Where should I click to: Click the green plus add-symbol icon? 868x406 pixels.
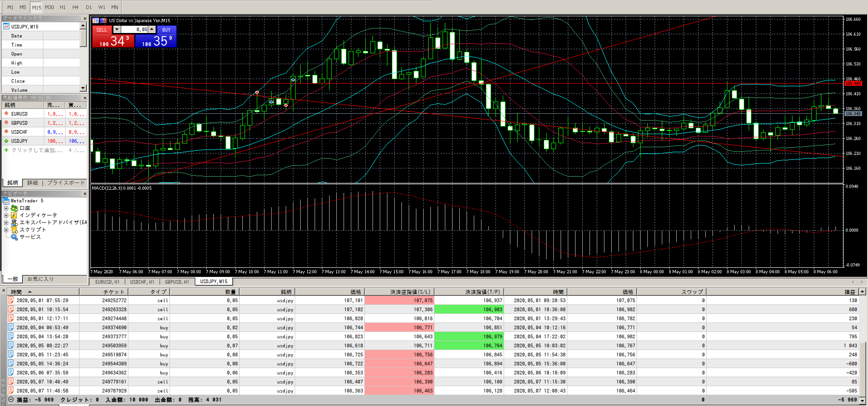click(x=6, y=150)
